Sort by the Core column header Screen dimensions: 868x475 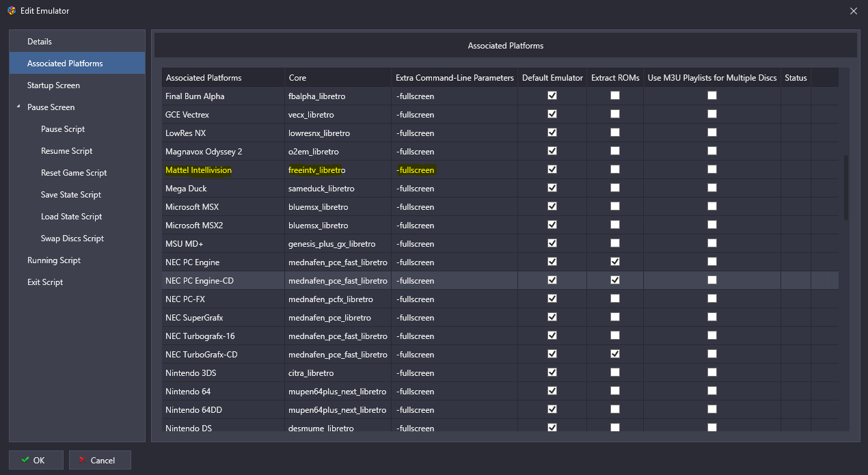click(338, 77)
